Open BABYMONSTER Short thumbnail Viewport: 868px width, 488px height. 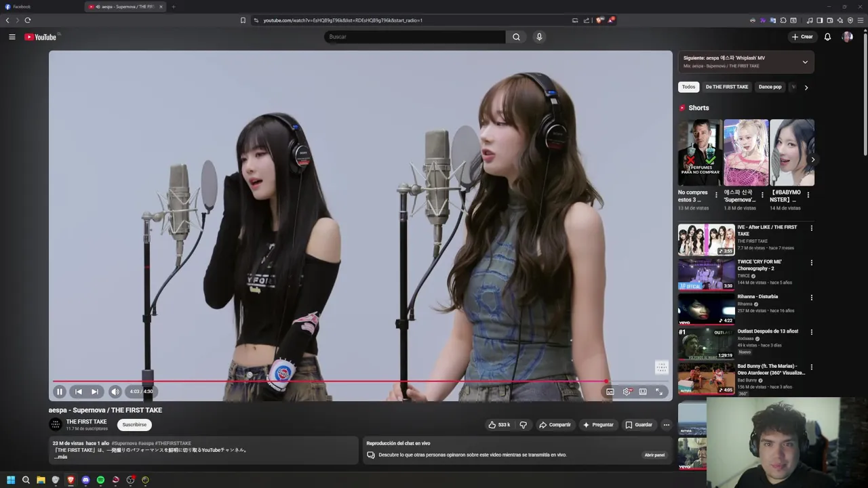pos(792,152)
